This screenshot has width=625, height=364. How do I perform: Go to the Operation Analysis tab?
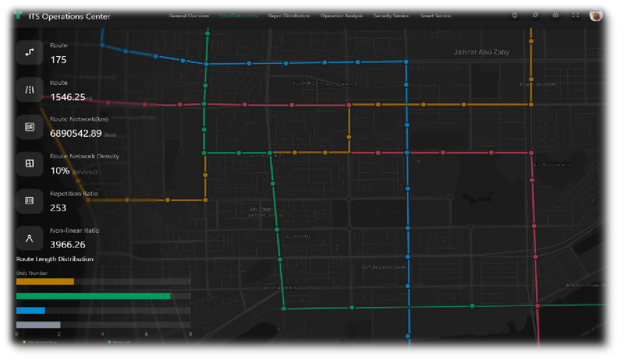coord(341,16)
